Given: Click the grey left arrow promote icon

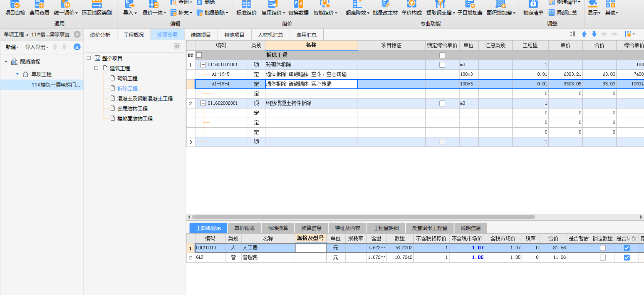Looking at the screenshot, I should pos(604,34).
